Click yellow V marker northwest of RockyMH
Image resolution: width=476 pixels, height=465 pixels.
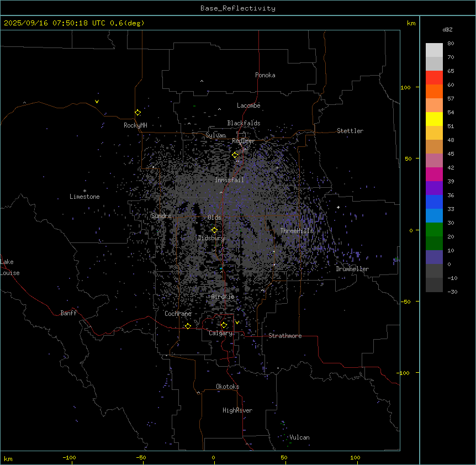[x=97, y=102]
